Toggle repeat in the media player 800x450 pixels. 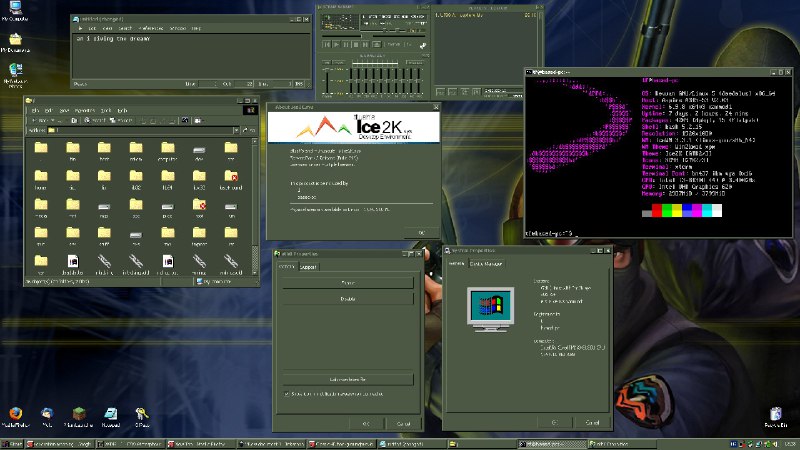tap(408, 44)
